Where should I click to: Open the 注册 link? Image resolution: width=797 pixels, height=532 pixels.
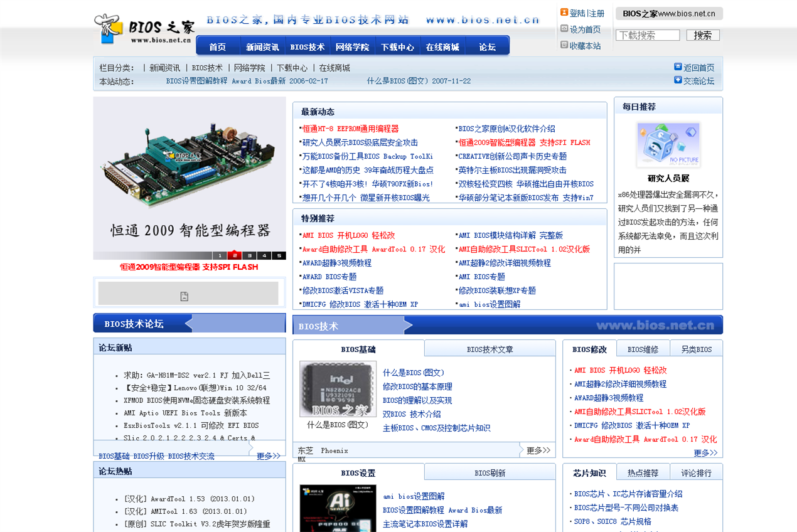point(597,13)
